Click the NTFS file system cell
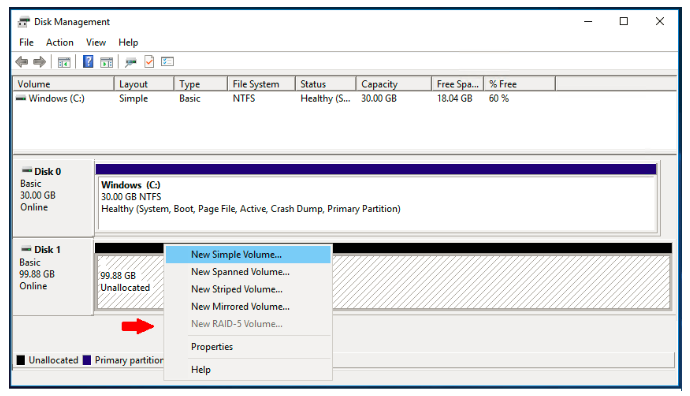 click(244, 98)
